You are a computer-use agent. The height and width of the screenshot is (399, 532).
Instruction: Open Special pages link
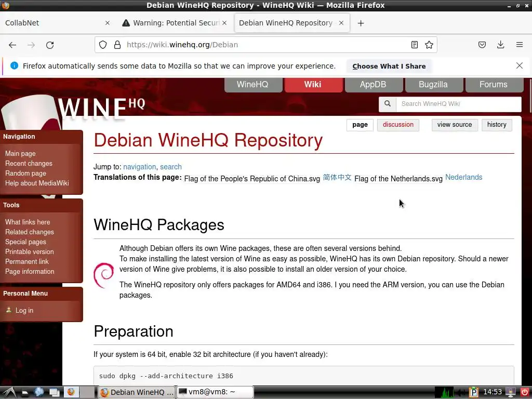tap(25, 242)
